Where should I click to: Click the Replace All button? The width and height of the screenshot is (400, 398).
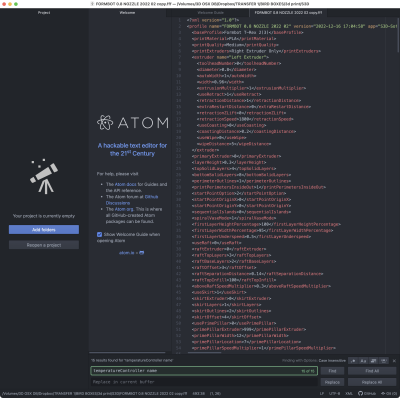pyautogui.click(x=372, y=382)
